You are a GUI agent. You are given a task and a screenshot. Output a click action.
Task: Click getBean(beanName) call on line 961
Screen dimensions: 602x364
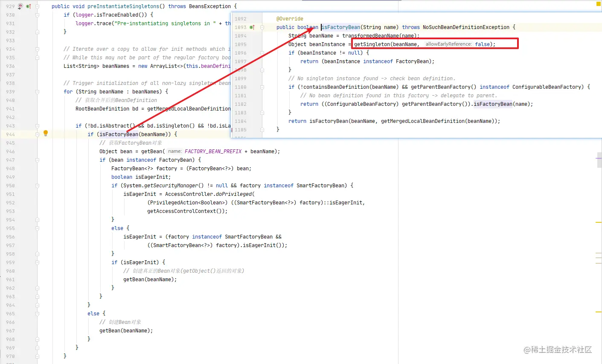[x=150, y=280]
